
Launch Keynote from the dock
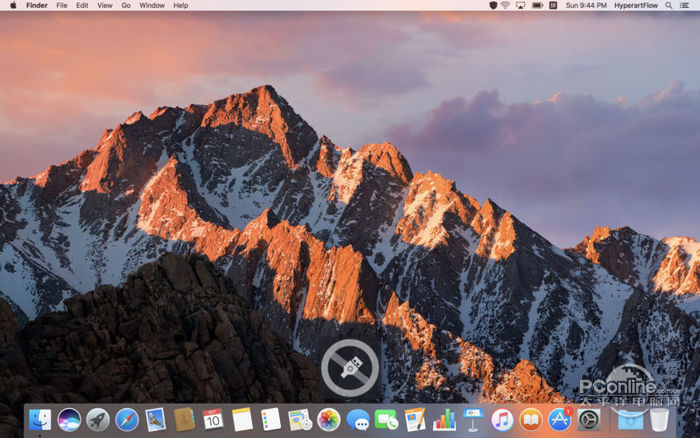tap(473, 420)
